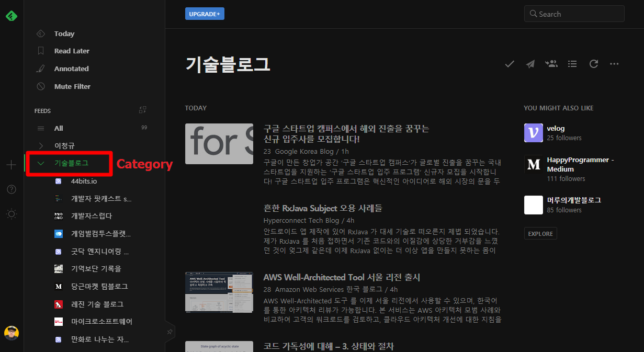Click into the Search field

[574, 14]
